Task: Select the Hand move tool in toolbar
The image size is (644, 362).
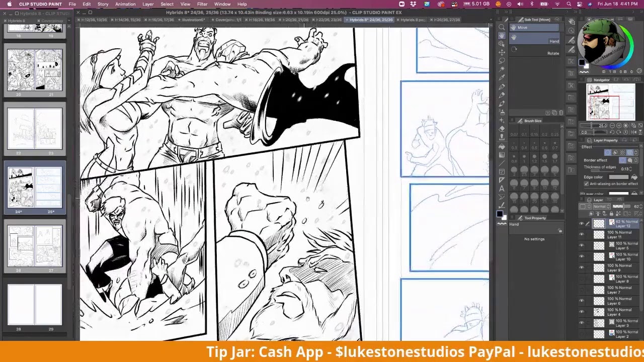Action: 502,36
